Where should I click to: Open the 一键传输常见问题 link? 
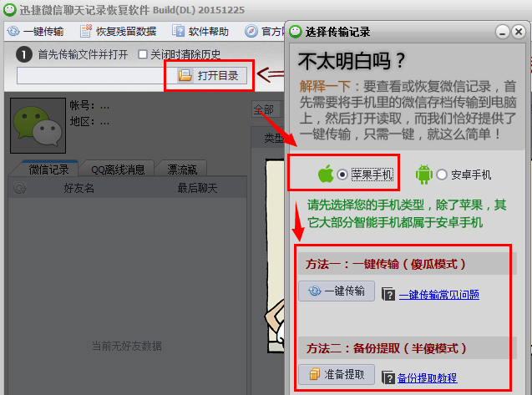(x=439, y=295)
